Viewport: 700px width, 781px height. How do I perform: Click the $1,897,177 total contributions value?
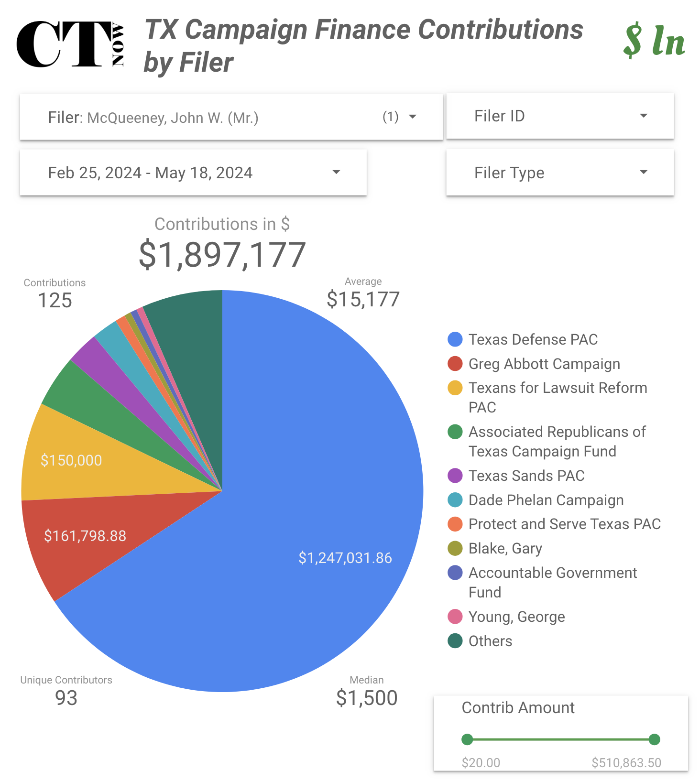tap(222, 255)
